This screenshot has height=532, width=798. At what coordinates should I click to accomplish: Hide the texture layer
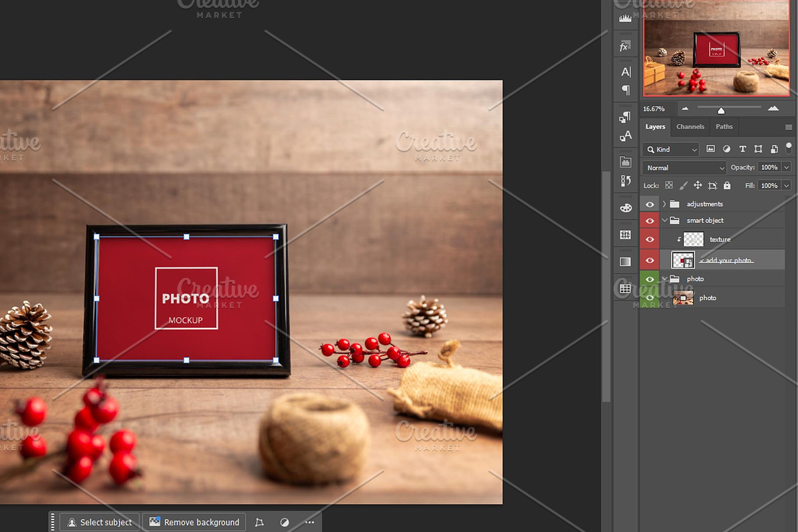coord(650,239)
